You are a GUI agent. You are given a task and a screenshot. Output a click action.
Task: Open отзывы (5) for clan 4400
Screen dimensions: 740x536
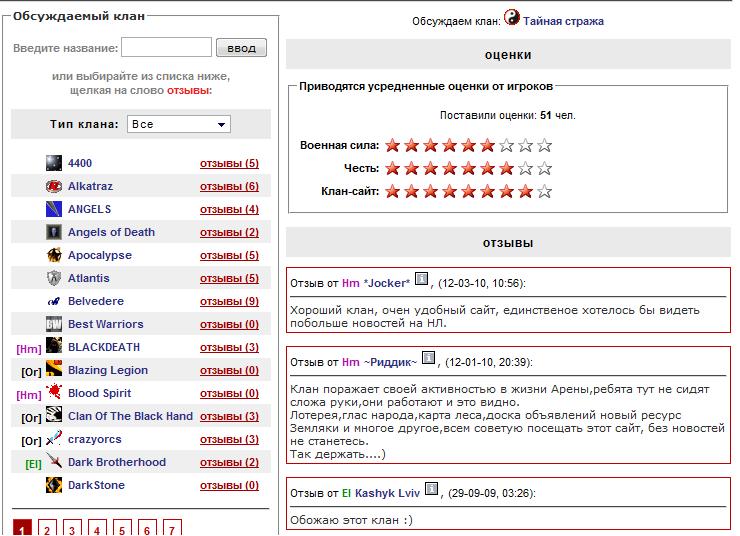(x=229, y=163)
